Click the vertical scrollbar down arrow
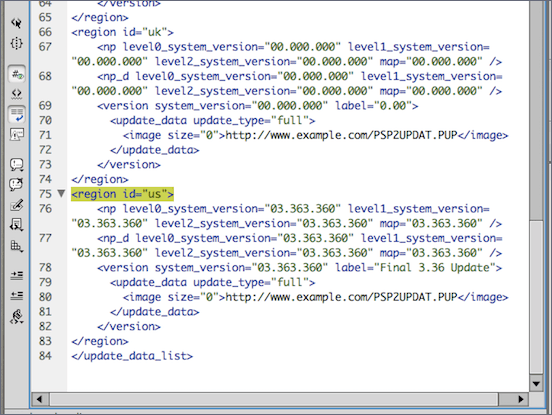Viewport: 552px width, 415px height. pyautogui.click(x=537, y=383)
